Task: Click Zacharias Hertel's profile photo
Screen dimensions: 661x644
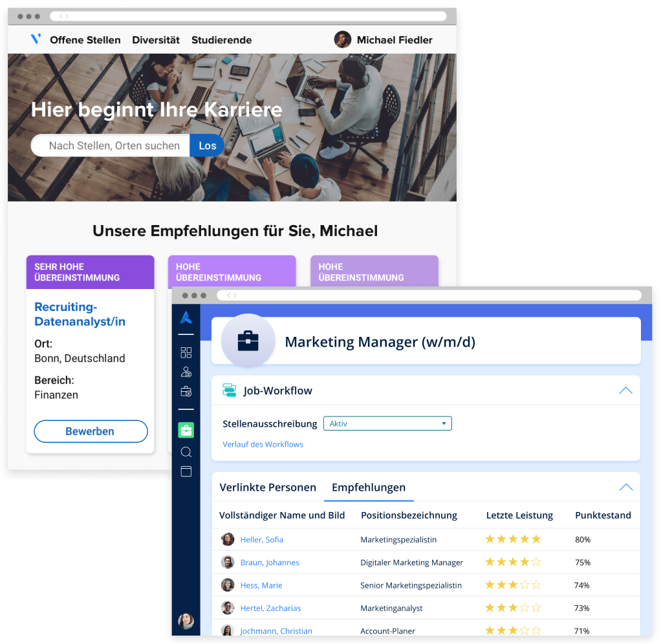Action: [228, 608]
